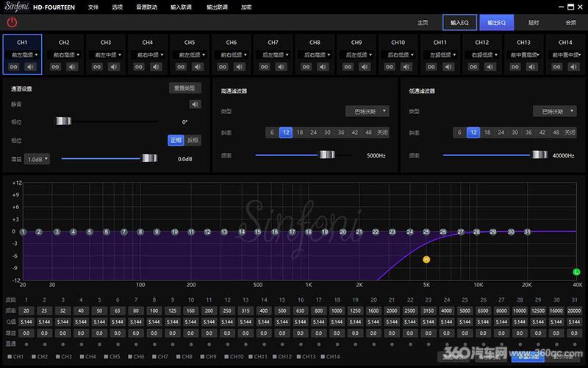Click the high-pass frequency slider handle
Image resolution: width=588 pixels, height=368 pixels.
point(327,155)
